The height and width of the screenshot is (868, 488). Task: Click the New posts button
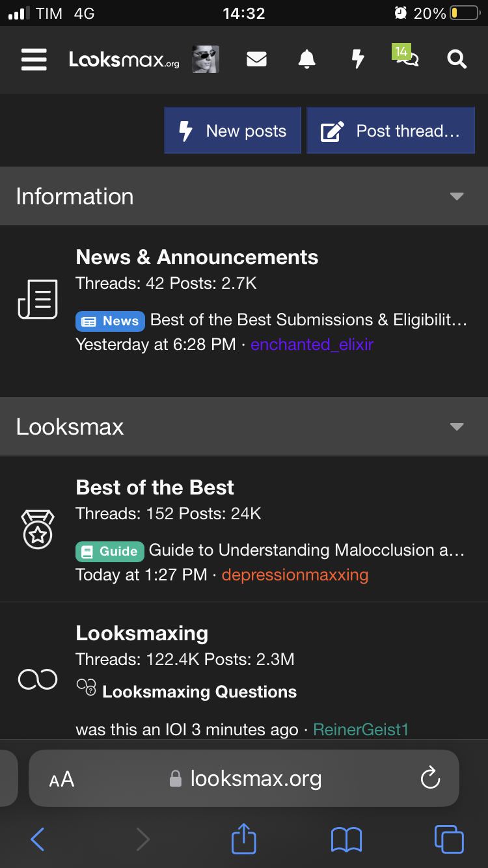(233, 131)
